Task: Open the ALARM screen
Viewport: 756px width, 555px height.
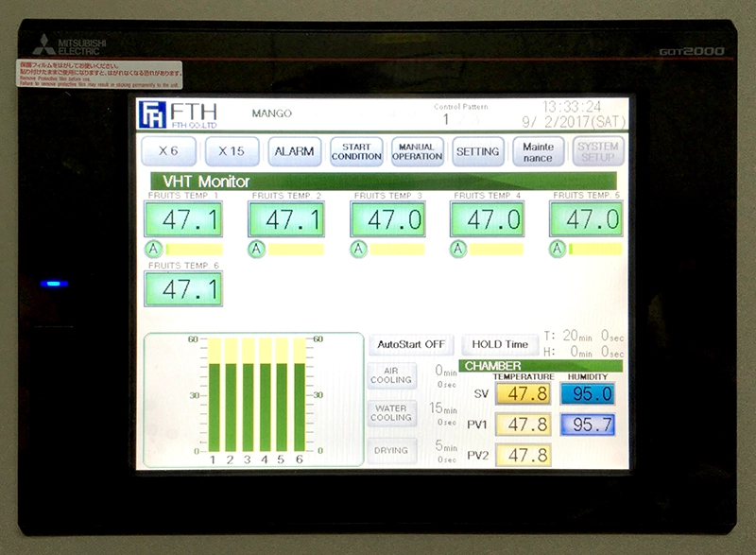Action: tap(294, 151)
